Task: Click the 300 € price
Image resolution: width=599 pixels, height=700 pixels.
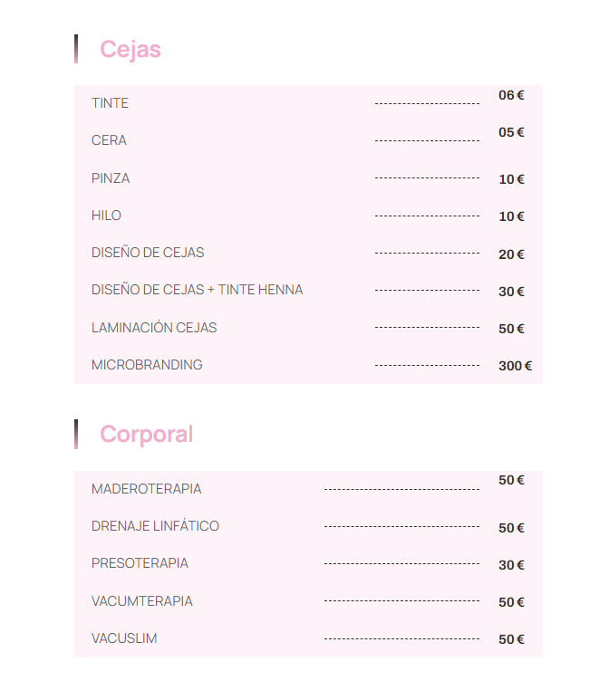Action: click(x=515, y=366)
